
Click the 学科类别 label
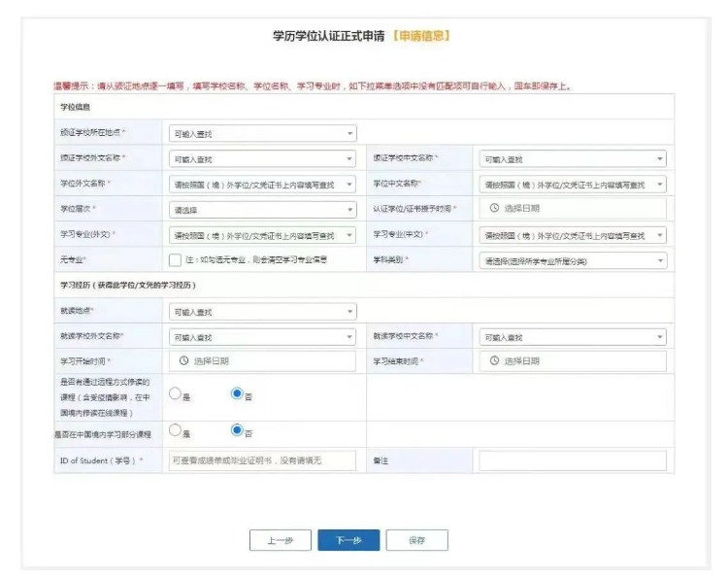click(390, 259)
